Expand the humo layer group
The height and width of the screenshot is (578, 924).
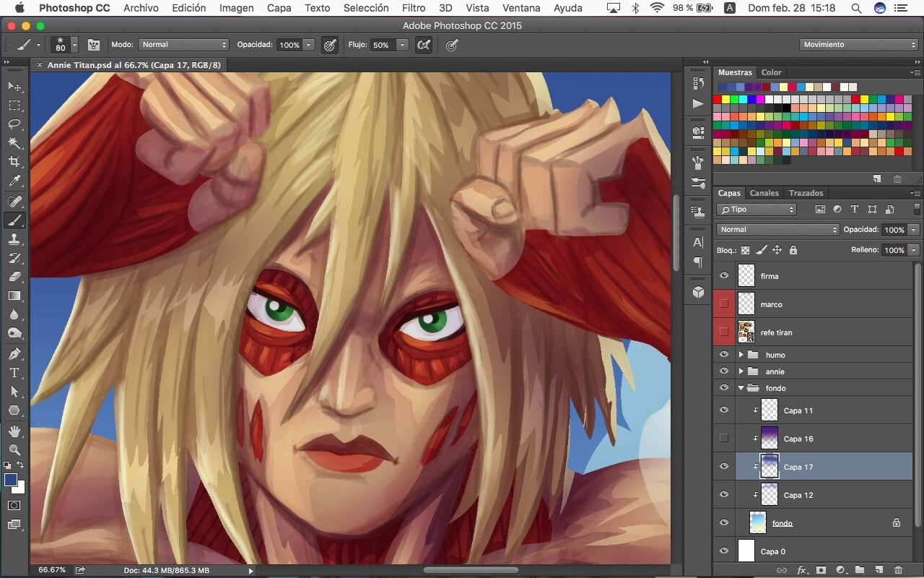point(741,355)
